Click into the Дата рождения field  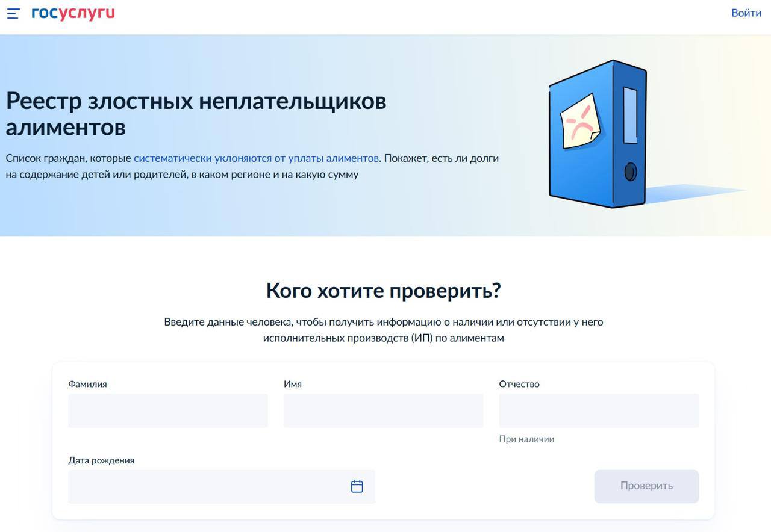[205, 486]
